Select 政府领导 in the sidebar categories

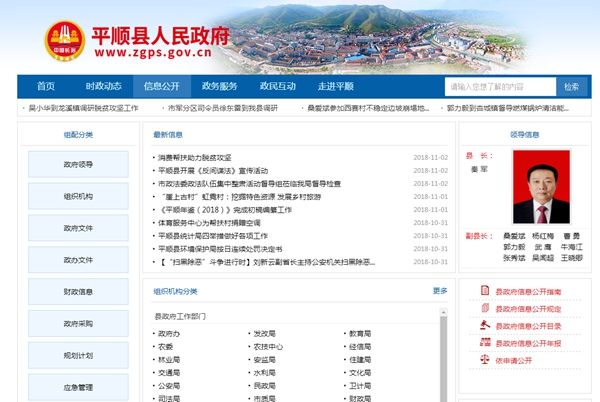(x=78, y=165)
